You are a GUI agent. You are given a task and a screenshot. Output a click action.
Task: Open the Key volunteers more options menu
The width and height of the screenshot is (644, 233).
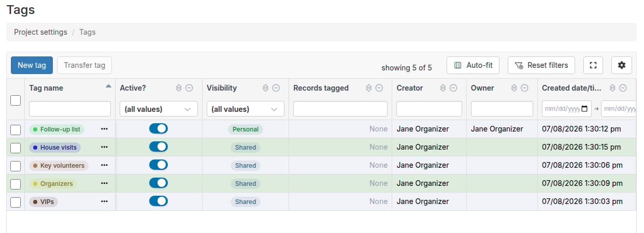point(105,165)
